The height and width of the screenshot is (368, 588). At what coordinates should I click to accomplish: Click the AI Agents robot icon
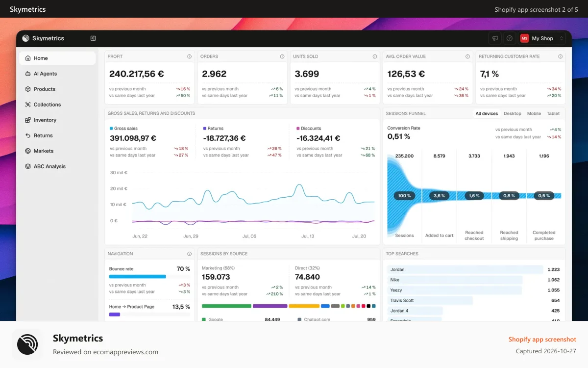pyautogui.click(x=28, y=74)
